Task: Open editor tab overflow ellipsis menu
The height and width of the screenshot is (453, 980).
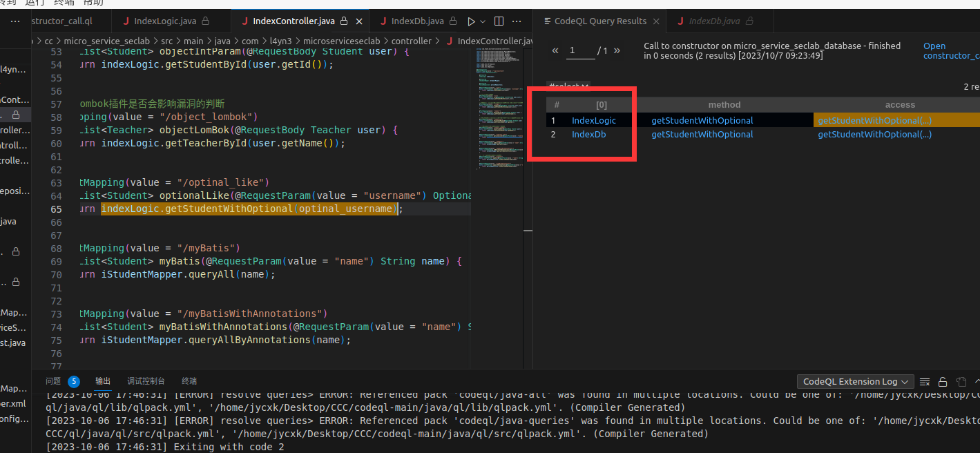Action: pyautogui.click(x=517, y=21)
